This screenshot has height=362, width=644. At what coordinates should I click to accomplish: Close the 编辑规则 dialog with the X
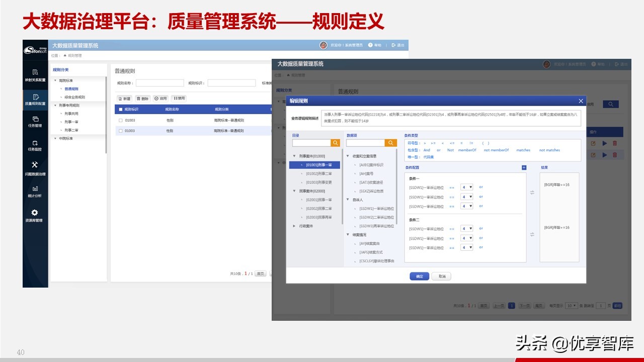(581, 101)
